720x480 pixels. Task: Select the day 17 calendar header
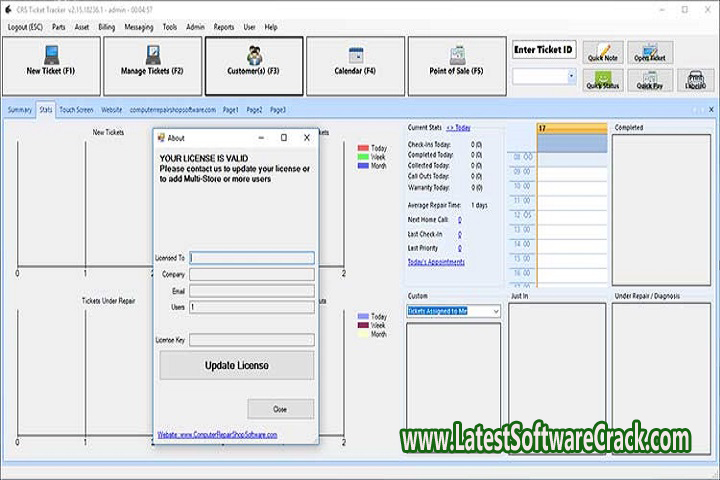pos(572,128)
